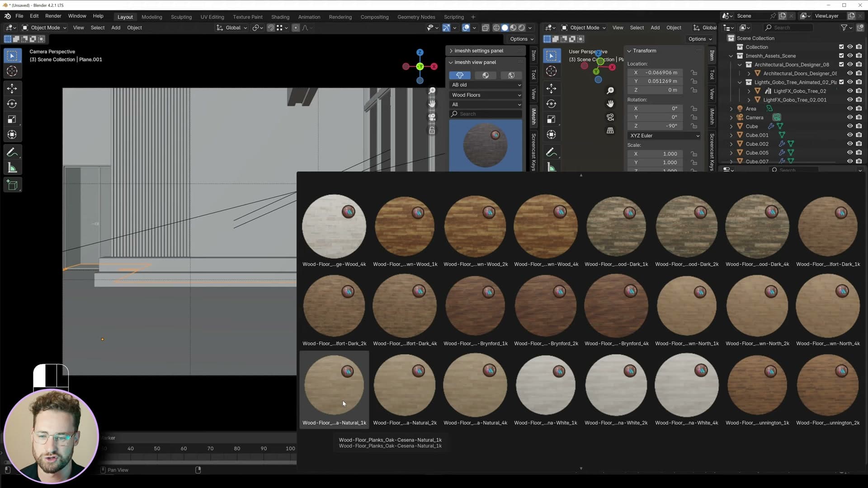Open the Render menu

pos(53,16)
